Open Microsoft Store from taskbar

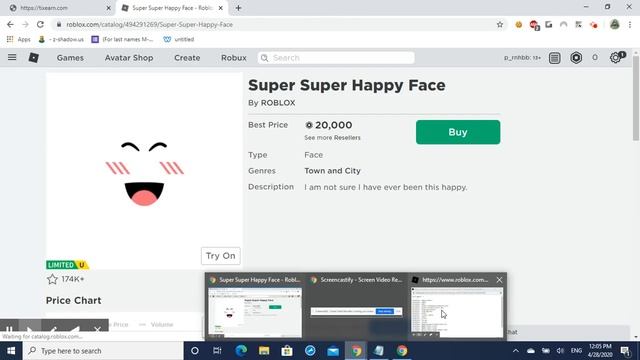point(287,351)
